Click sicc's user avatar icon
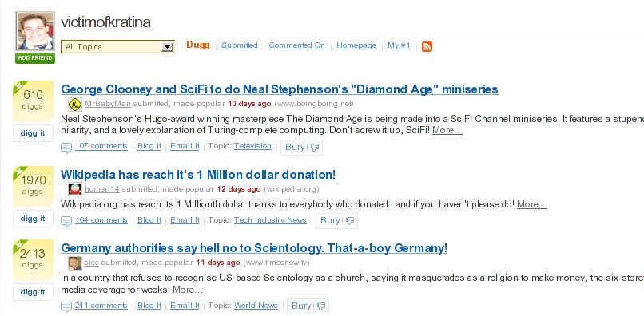Viewport: 644px width, 316px height. point(75,263)
